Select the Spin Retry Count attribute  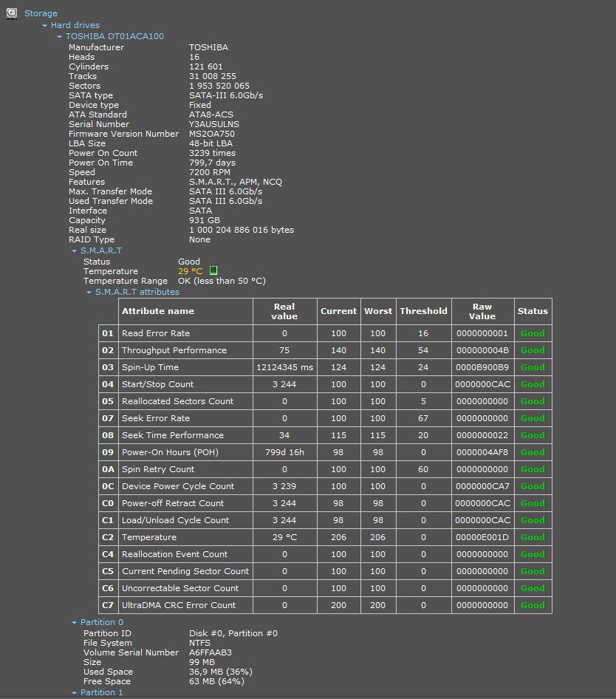(x=158, y=469)
